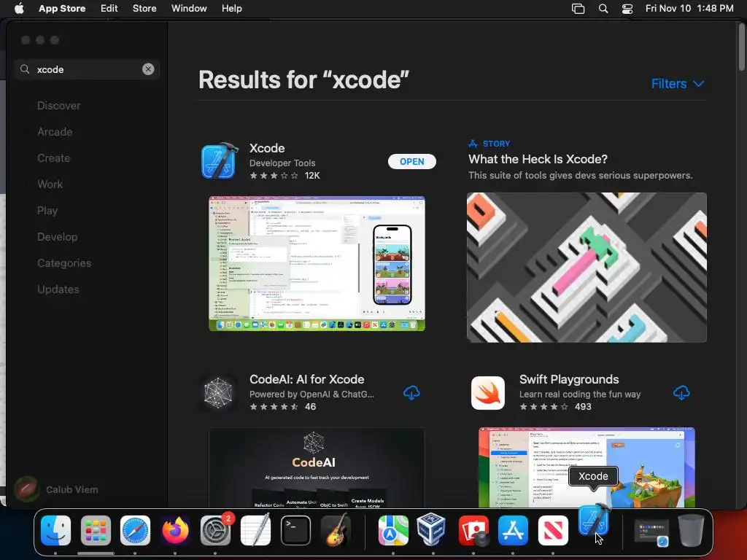Open TextEdit from the Dock
The image size is (747, 560).
[255, 530]
